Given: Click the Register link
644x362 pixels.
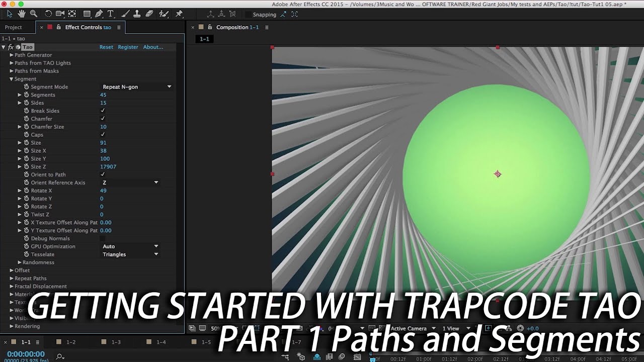Looking at the screenshot, I should (128, 47).
